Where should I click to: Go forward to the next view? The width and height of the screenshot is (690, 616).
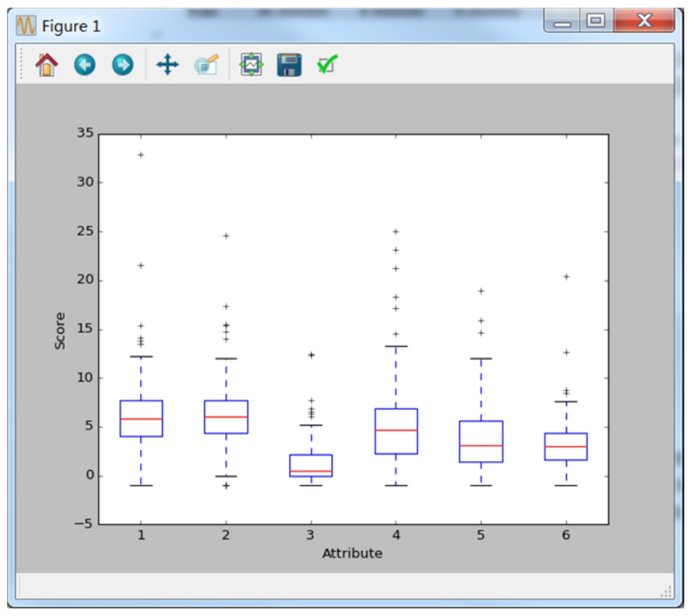tap(122, 65)
